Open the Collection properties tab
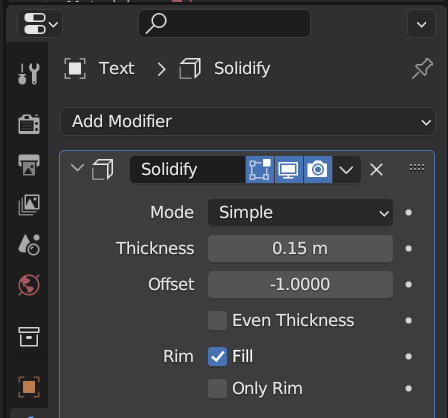The image size is (448, 418). [29, 336]
